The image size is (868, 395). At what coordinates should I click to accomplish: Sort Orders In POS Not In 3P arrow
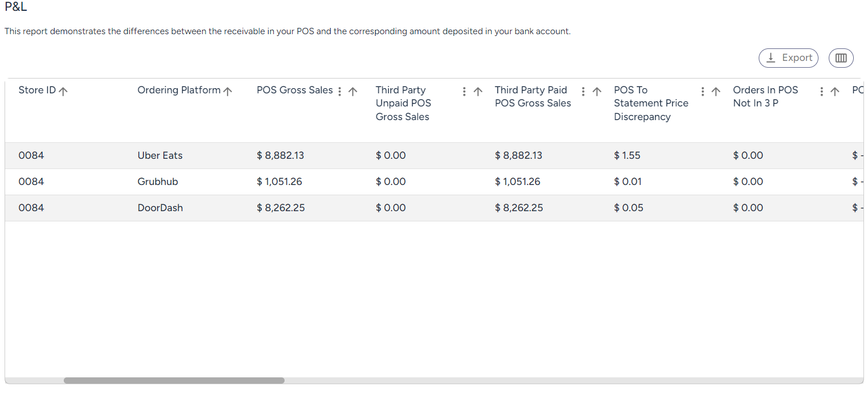point(835,91)
